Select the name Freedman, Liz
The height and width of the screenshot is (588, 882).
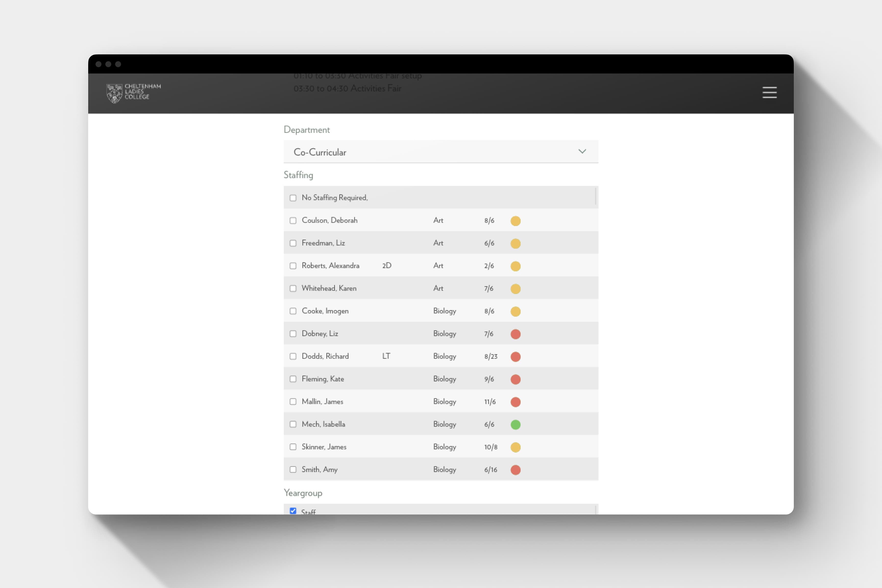(x=323, y=243)
